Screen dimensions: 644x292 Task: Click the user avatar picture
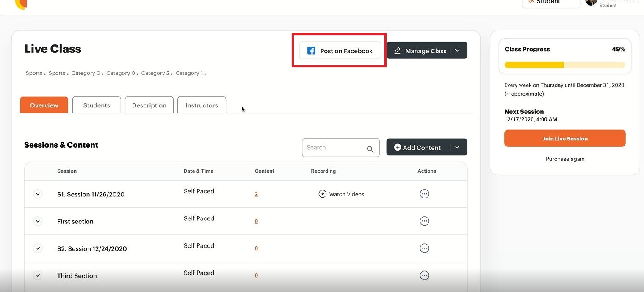[591, 2]
